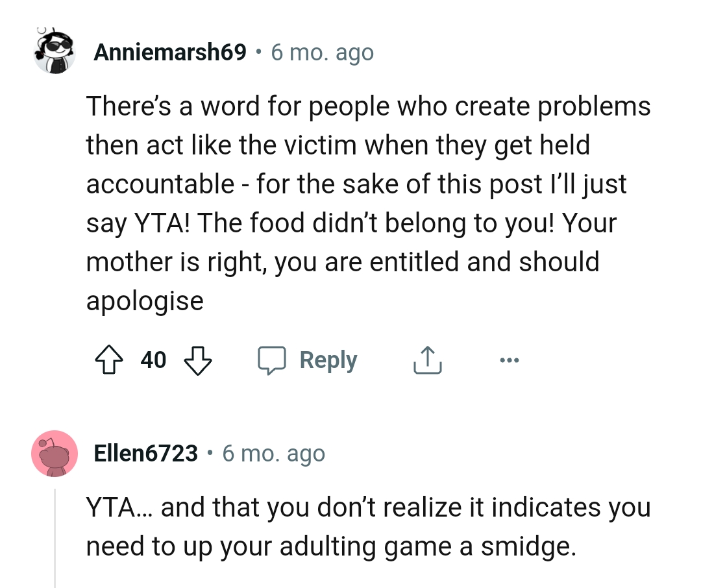Open the overflow menu on Anniemarsh69's comment
This screenshot has height=588, width=701.
pos(510,360)
